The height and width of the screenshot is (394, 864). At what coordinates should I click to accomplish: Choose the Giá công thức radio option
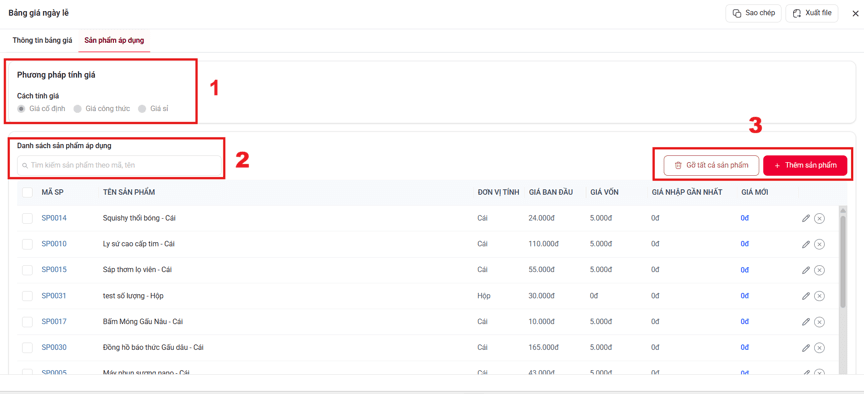[x=78, y=109]
